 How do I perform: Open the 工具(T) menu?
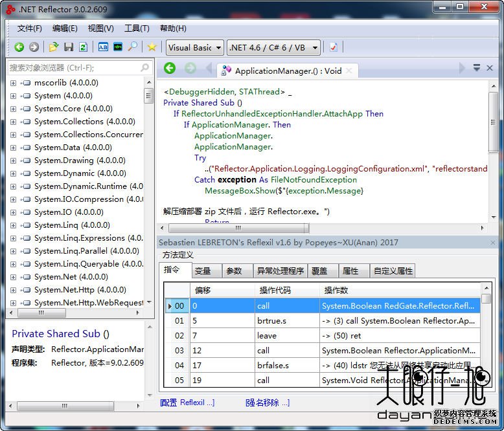pyautogui.click(x=137, y=28)
